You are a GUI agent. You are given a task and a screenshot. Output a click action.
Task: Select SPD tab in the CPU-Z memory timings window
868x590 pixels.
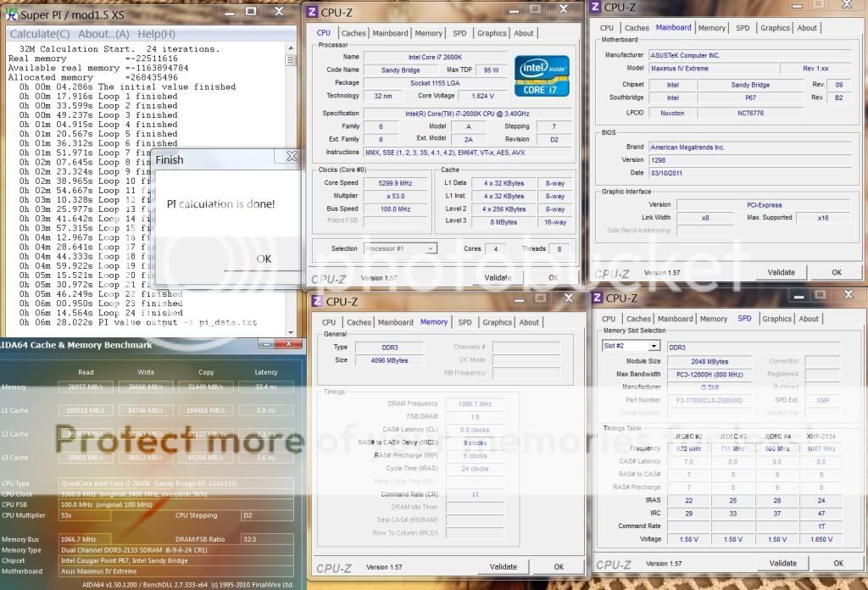click(465, 322)
